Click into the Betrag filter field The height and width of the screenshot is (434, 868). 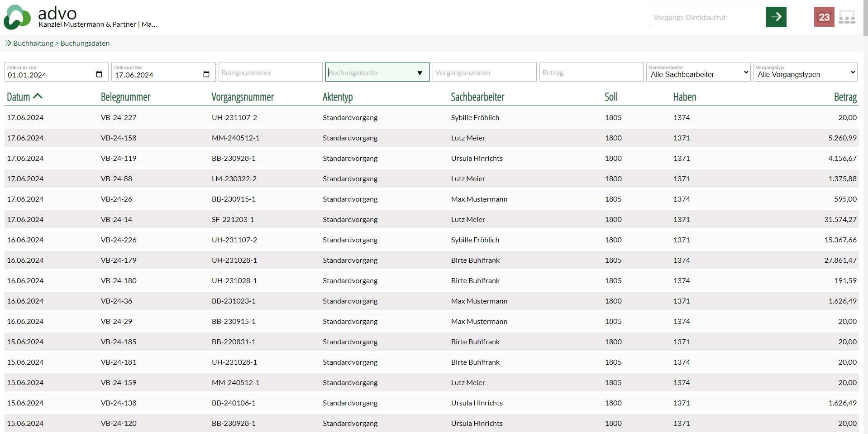coord(591,72)
